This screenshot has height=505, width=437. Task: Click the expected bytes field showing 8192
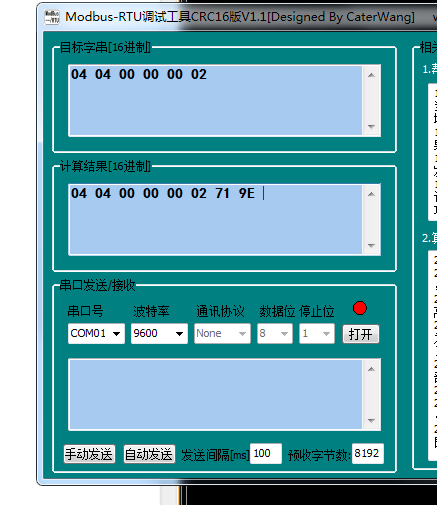point(368,453)
